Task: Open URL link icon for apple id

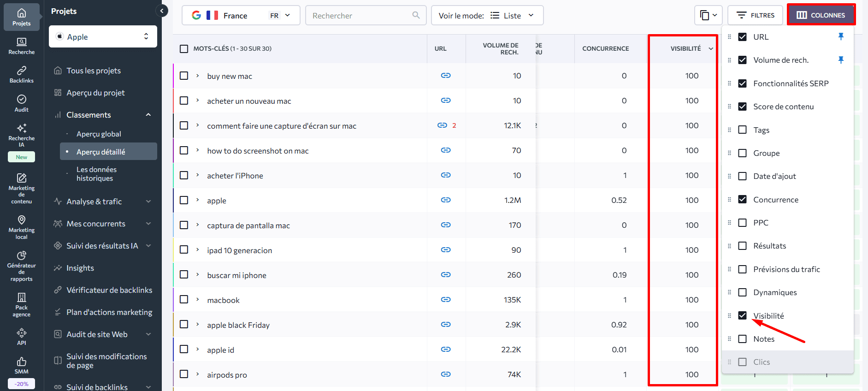Action: point(446,350)
